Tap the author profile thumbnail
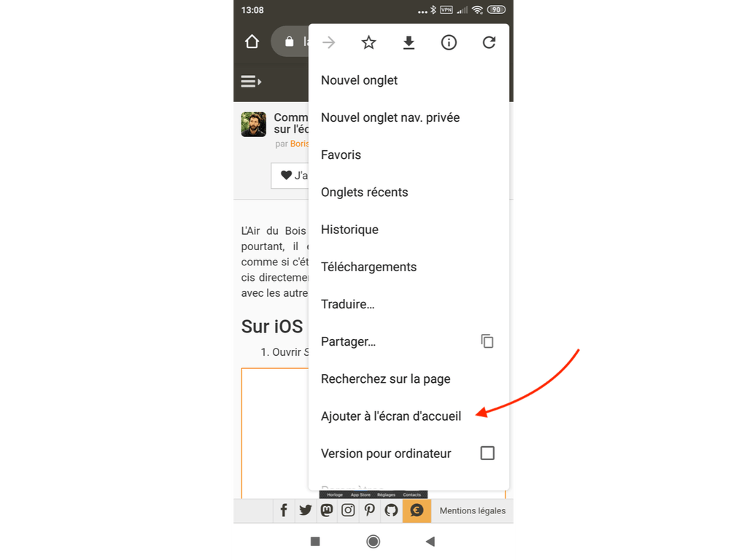The height and width of the screenshot is (560, 747). 253,124
